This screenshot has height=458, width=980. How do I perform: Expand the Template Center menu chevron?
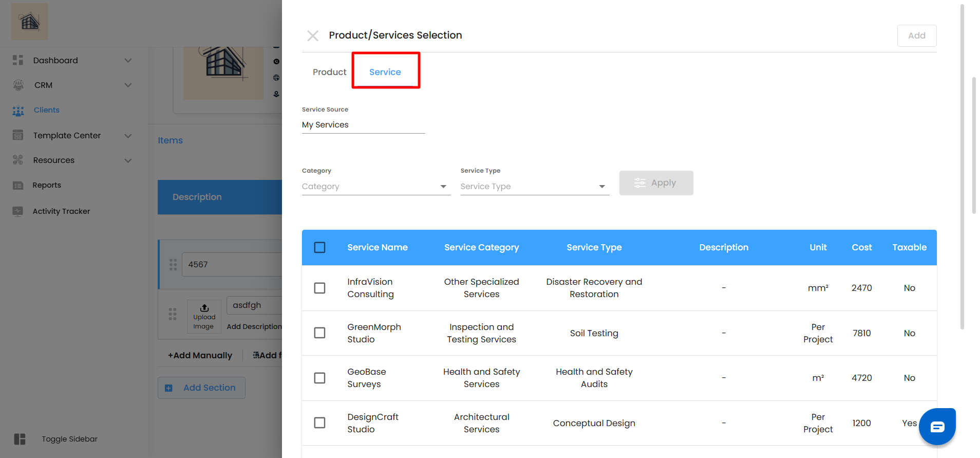tap(128, 136)
